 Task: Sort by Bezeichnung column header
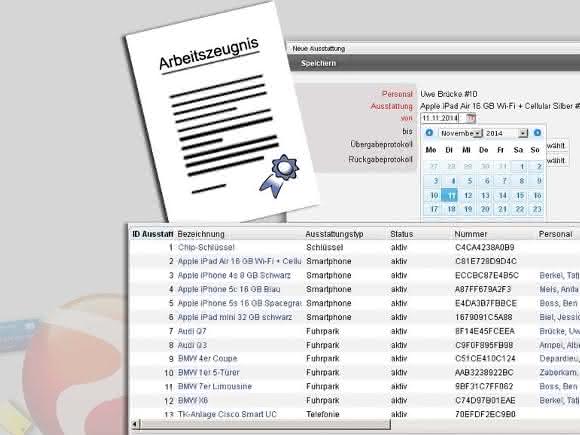pos(201,234)
